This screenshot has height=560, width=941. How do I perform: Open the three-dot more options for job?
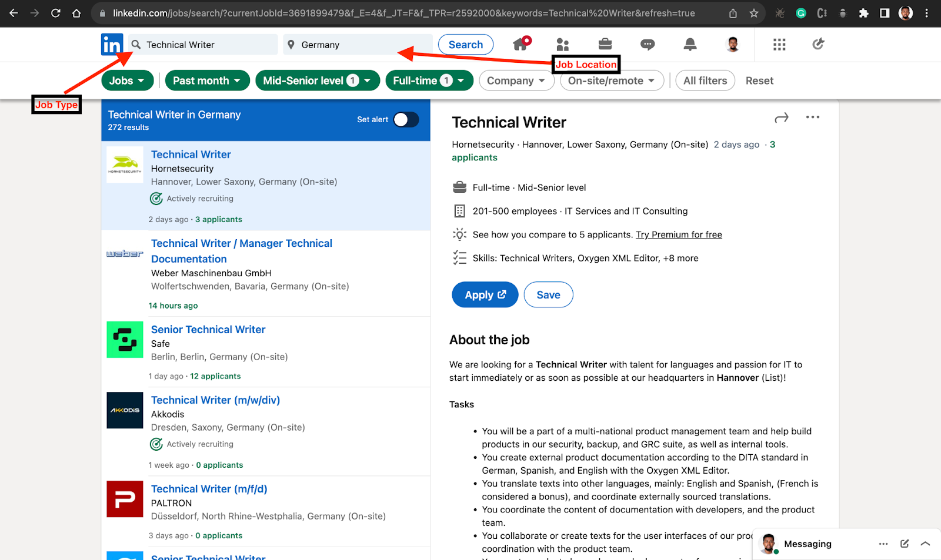click(x=813, y=118)
